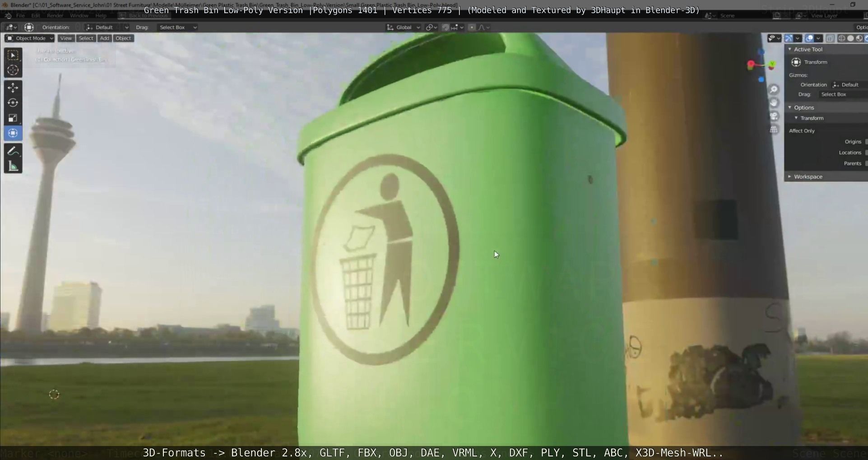Activate the 3D Cursor tool
Screen dimensions: 868x460
13,70
